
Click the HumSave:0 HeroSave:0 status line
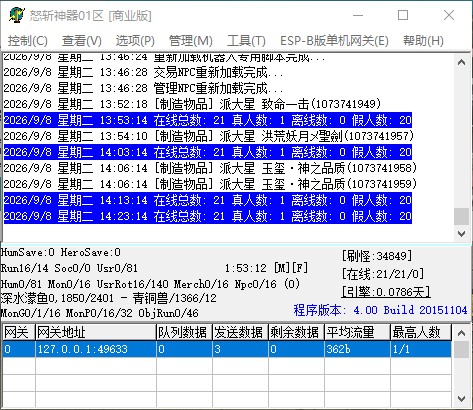click(x=61, y=252)
